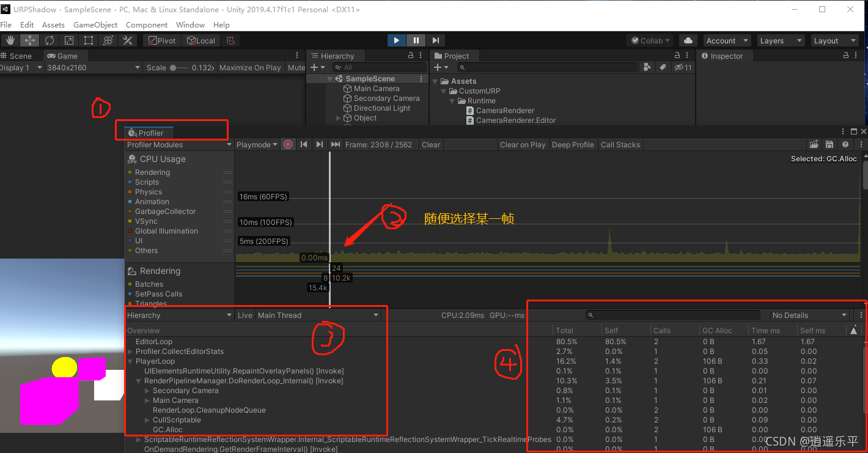868x453 pixels.
Task: Select CameraRenderer in the Project panel
Action: coord(505,111)
